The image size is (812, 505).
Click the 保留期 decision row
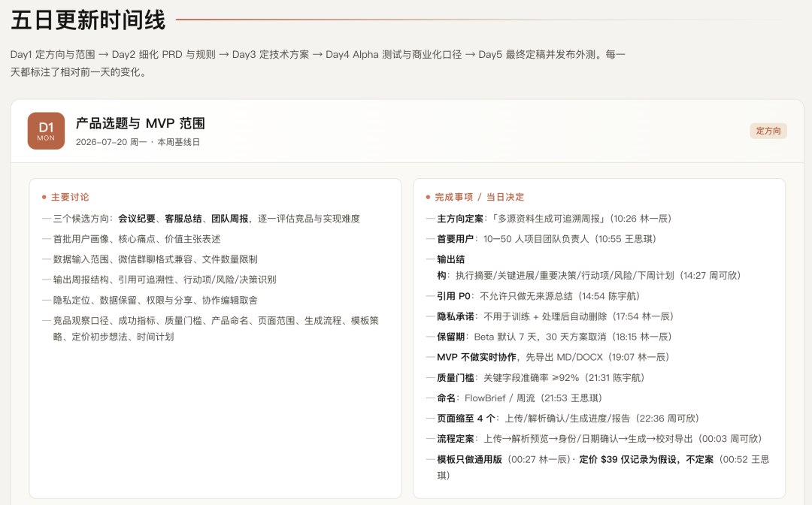[549, 337]
